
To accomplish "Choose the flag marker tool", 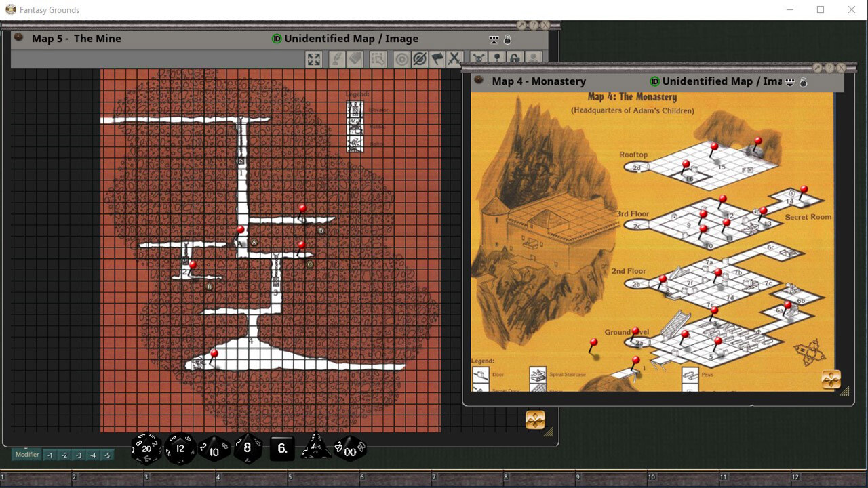I will [437, 60].
